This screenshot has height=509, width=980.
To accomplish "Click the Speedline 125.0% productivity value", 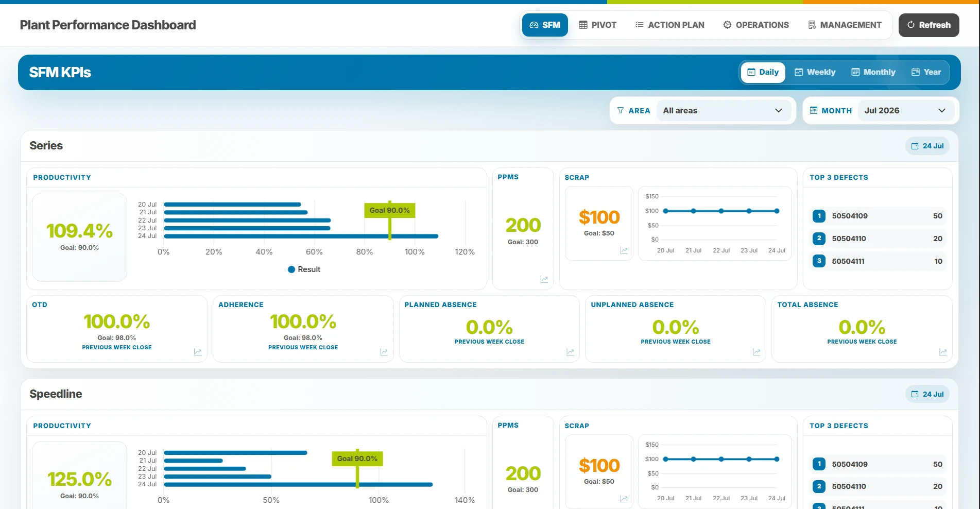I will pyautogui.click(x=79, y=479).
